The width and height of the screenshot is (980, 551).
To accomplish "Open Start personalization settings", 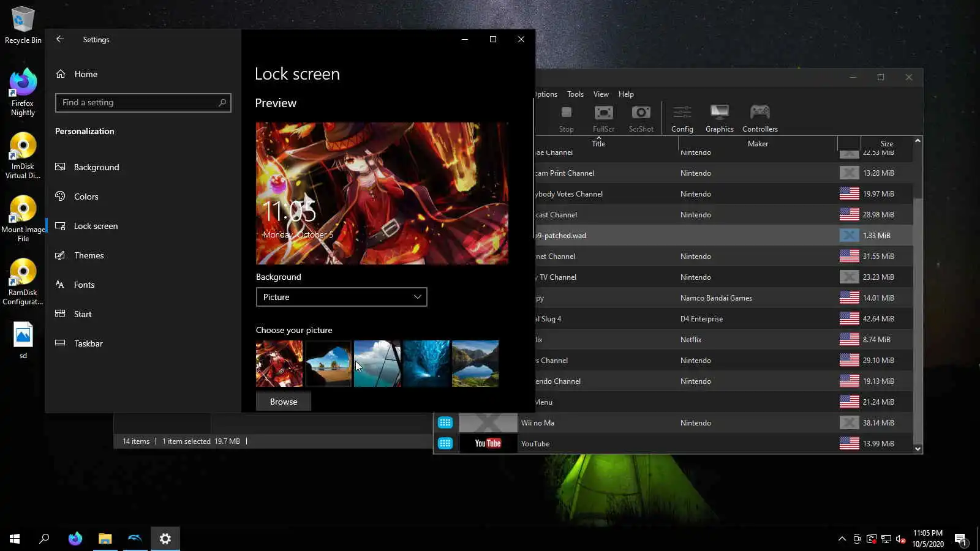I will 83,314.
